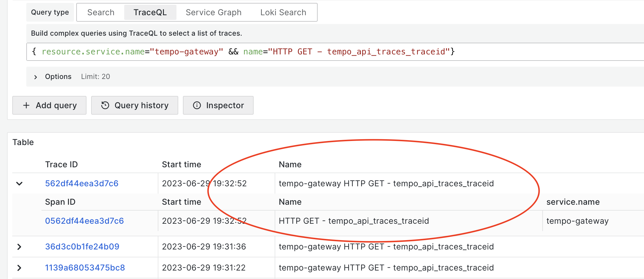The height and width of the screenshot is (279, 644).
Task: Click the collapse chevron next to trace 562df44eea3d7c6
Action: pos(19,183)
